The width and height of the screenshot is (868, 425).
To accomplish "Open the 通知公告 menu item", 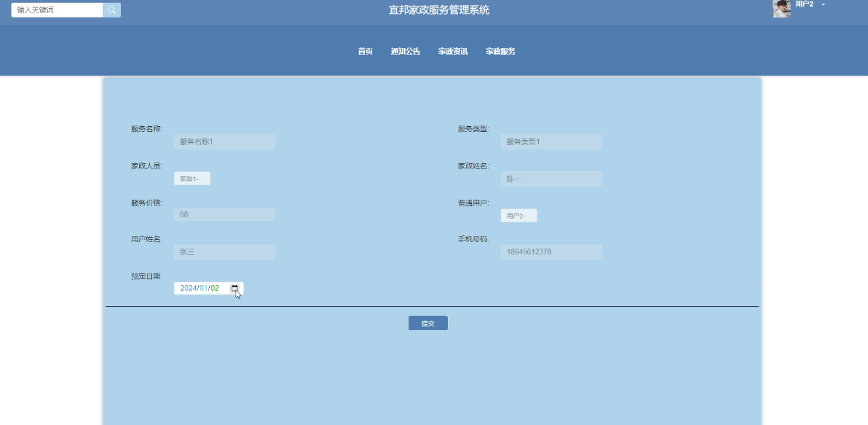I will [x=406, y=51].
